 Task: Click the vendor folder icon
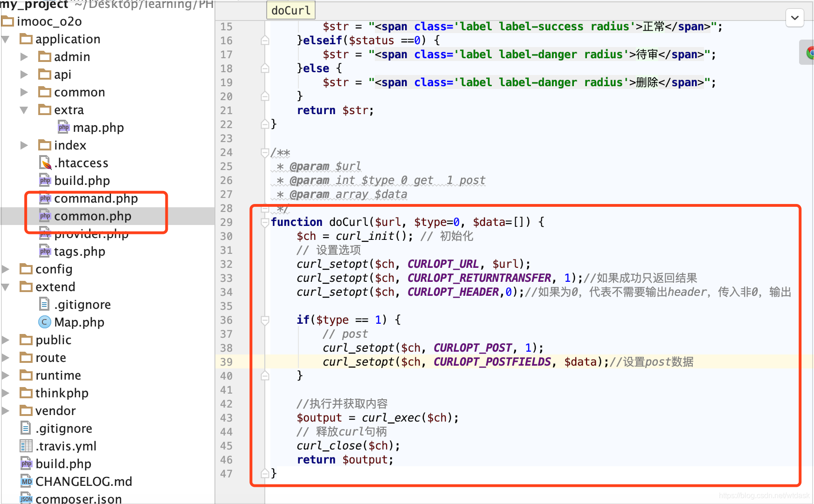(x=26, y=411)
